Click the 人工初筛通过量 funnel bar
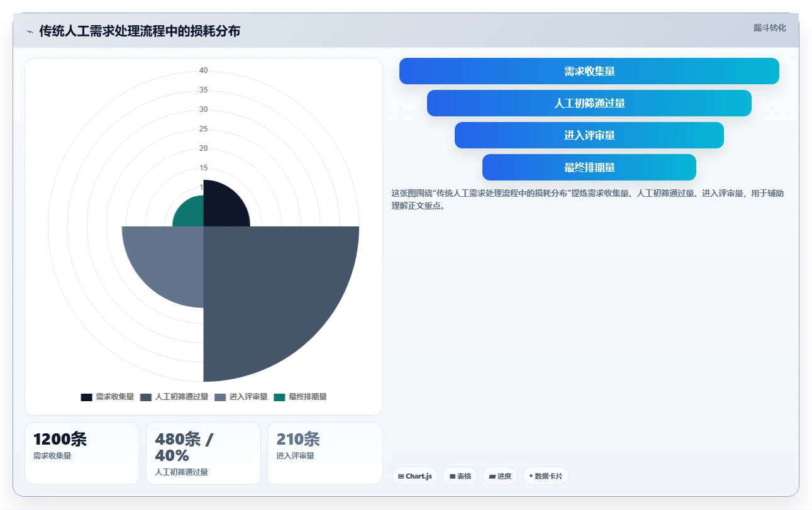The height and width of the screenshot is (510, 812). tap(589, 103)
